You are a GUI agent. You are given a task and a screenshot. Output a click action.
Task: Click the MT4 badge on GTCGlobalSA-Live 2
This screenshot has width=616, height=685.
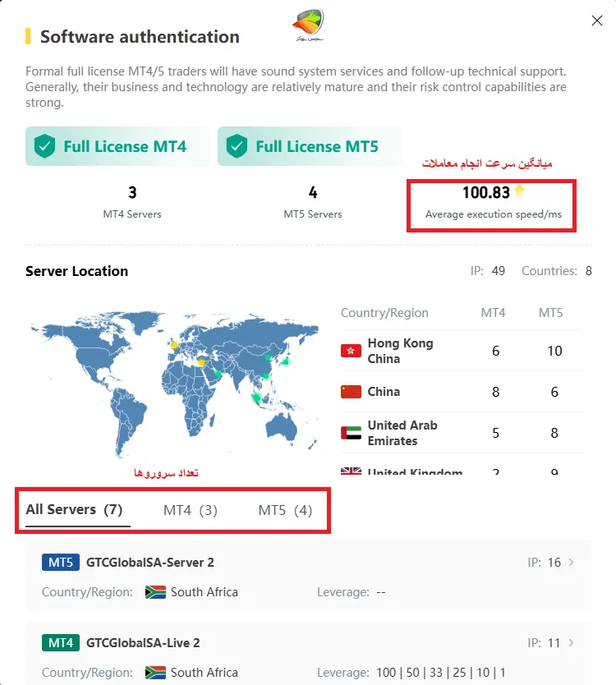60,642
